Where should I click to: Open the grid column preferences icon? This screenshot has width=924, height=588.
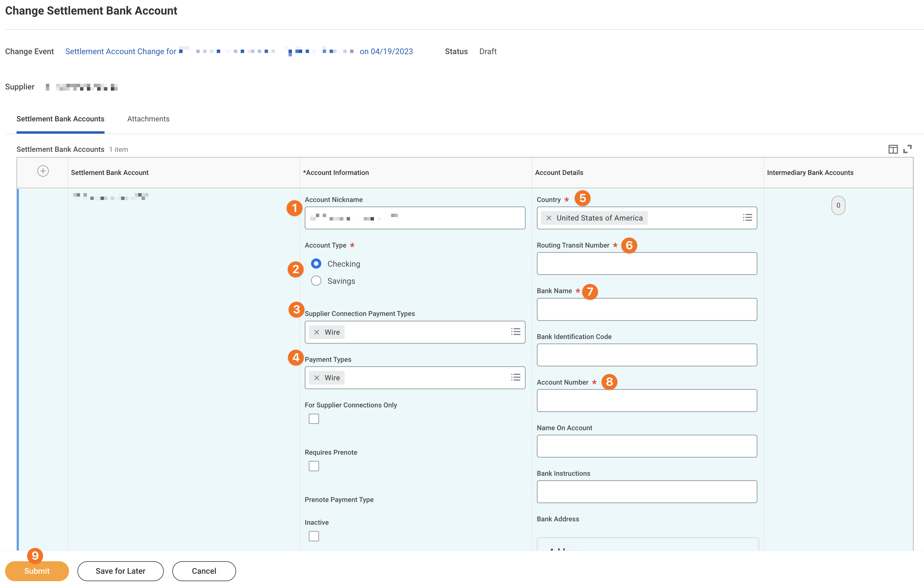point(893,149)
